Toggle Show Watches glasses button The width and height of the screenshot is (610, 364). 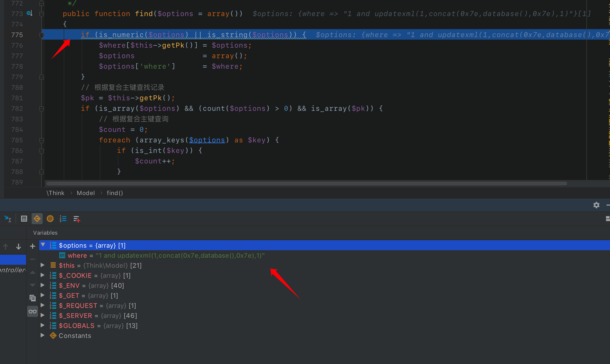[33, 312]
